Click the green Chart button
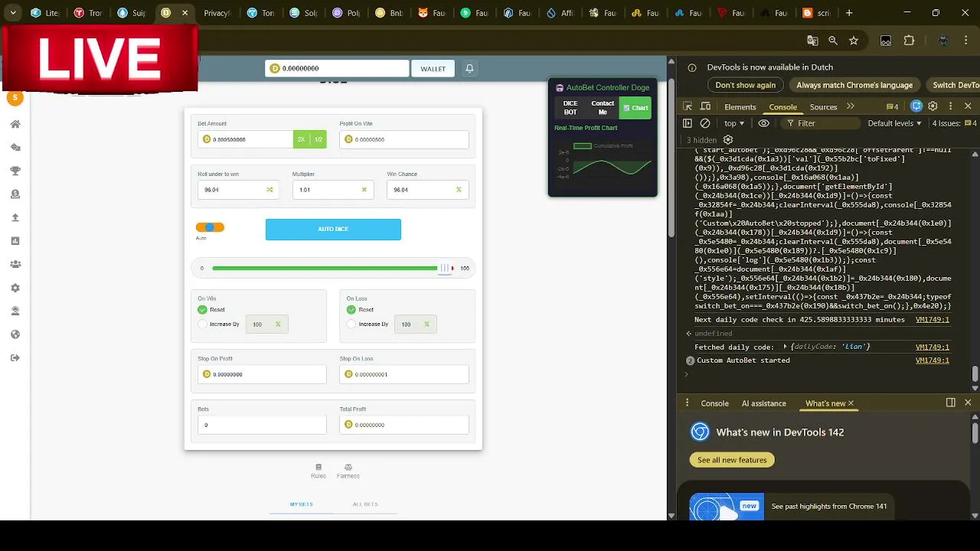Screen dimensions: 980x551 635,108
